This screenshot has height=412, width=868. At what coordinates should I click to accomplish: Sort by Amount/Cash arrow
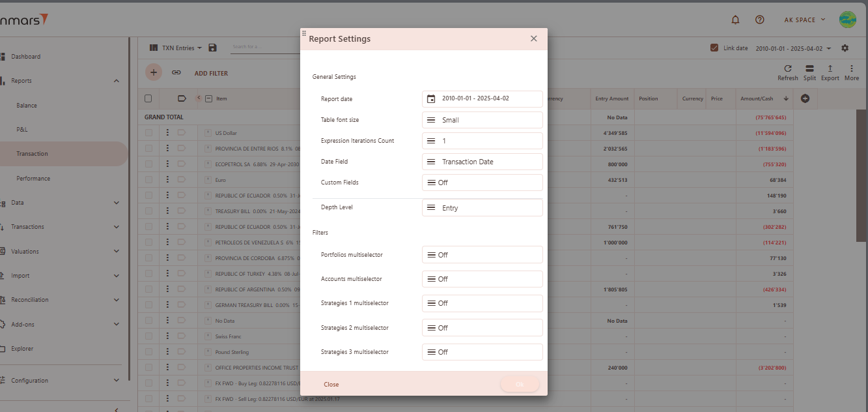pos(786,99)
